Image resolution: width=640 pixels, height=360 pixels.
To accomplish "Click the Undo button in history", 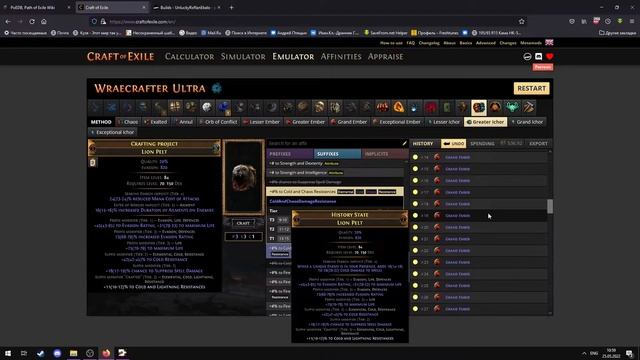I will 453,144.
